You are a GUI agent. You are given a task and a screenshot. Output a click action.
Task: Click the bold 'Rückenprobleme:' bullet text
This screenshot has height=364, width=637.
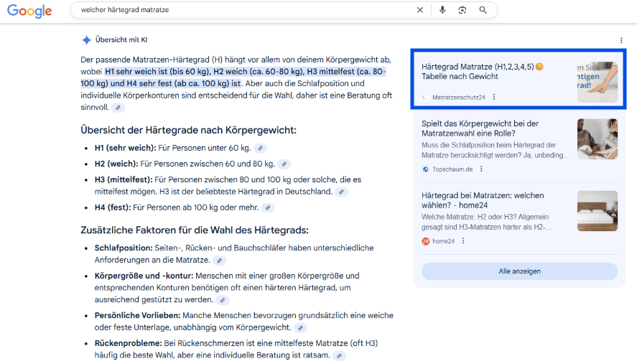(x=129, y=343)
